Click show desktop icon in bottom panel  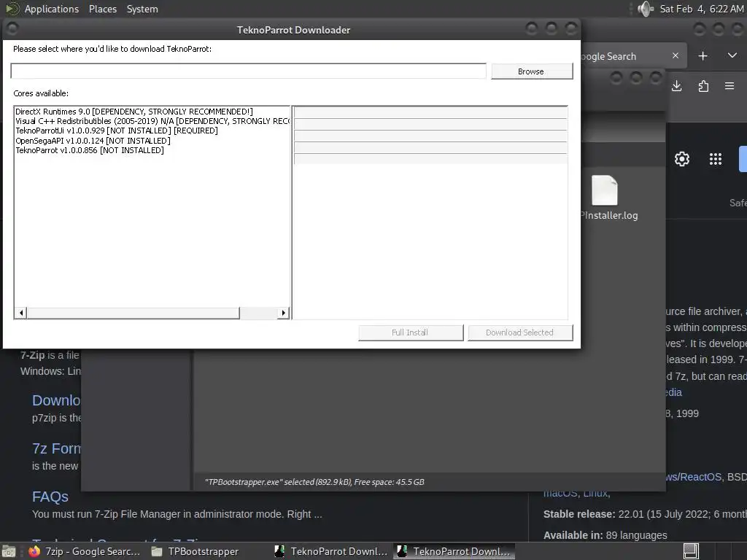(x=9, y=551)
